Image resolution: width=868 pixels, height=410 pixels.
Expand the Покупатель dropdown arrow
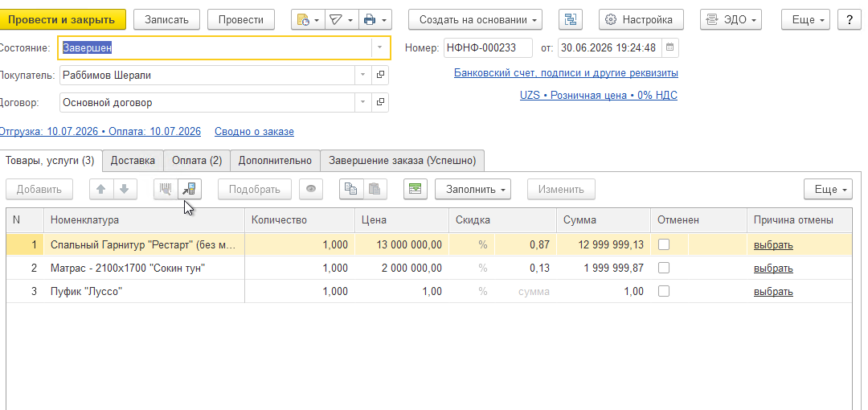coord(362,75)
